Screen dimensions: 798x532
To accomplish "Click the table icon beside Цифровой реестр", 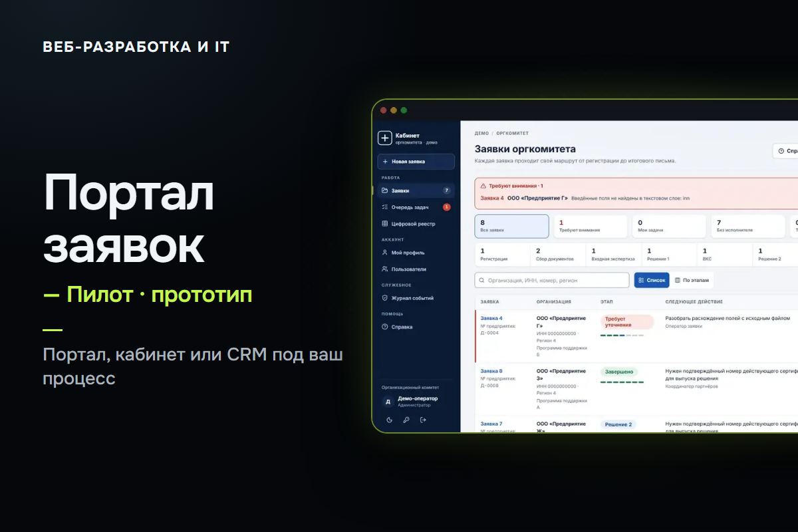I will pos(384,224).
